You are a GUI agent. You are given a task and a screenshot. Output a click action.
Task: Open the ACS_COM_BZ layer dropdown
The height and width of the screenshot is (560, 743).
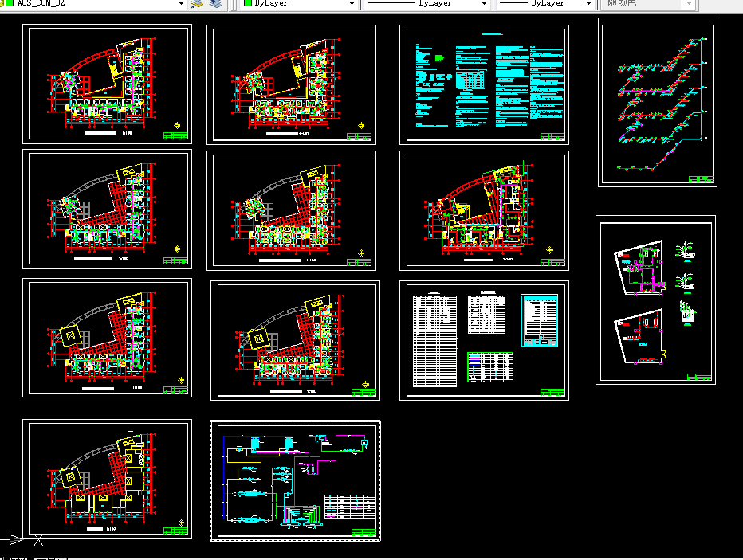tap(94, 4)
